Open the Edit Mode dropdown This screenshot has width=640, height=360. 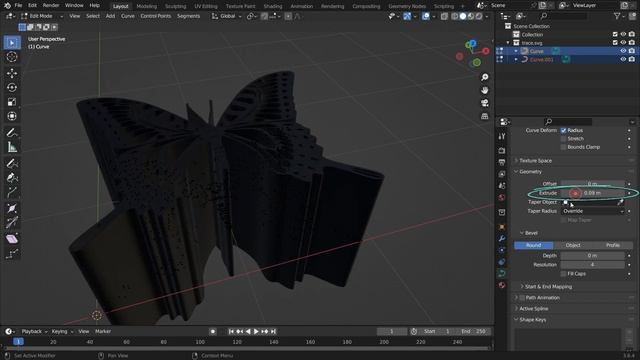42,16
